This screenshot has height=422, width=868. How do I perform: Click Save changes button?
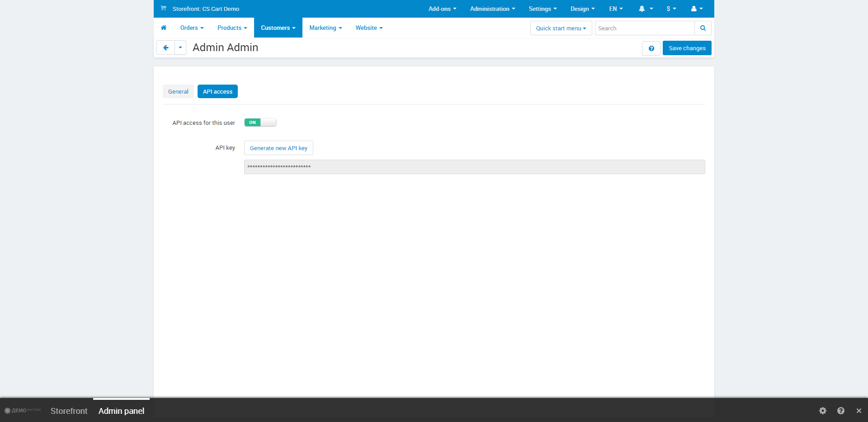687,48
